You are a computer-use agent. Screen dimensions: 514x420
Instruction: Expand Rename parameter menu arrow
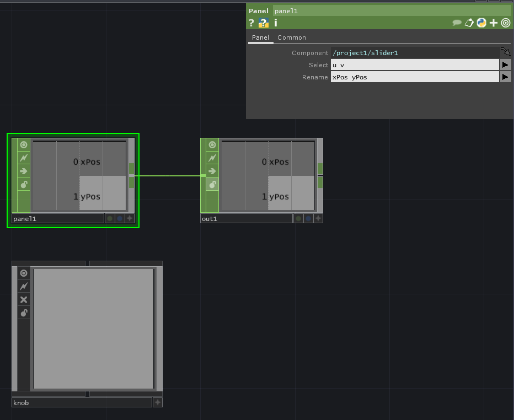[x=505, y=77]
